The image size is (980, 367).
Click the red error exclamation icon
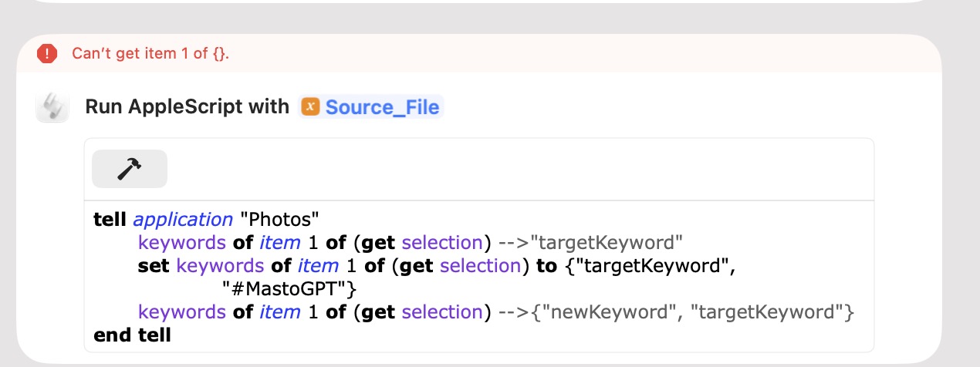click(47, 53)
